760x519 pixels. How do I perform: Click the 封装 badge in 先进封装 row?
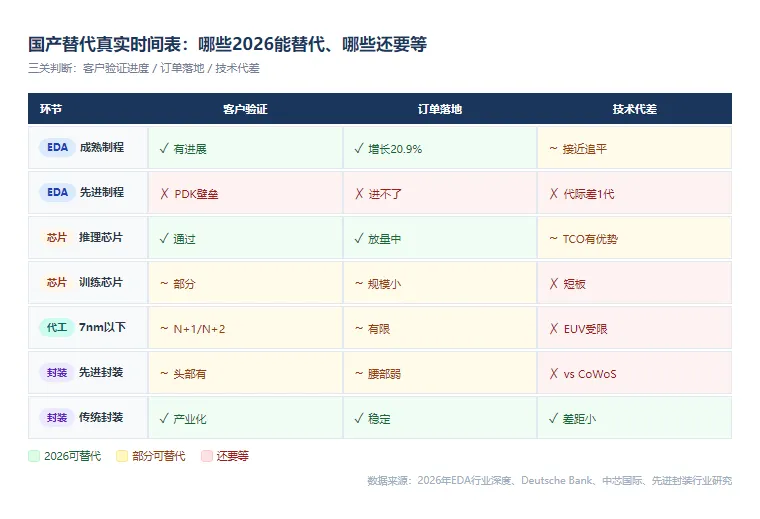coord(57,373)
